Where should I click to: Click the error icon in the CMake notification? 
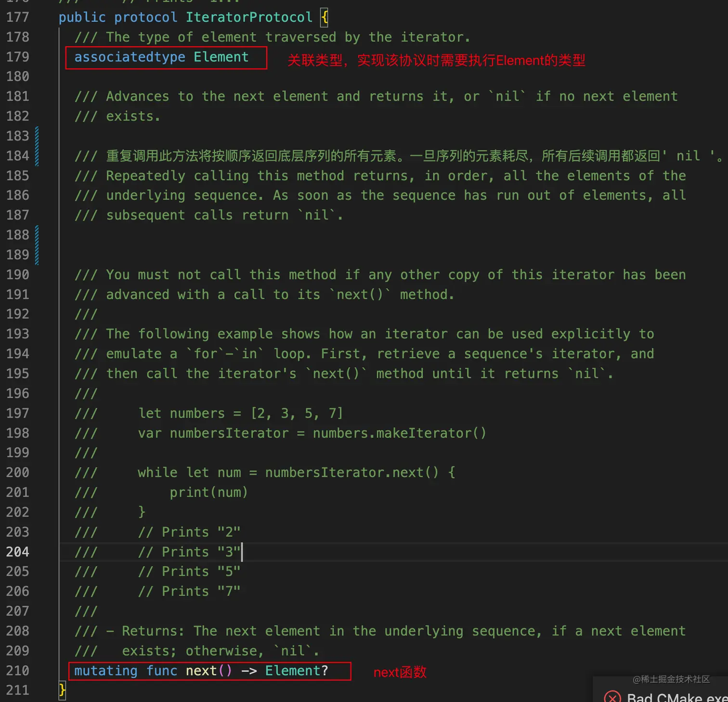click(612, 698)
